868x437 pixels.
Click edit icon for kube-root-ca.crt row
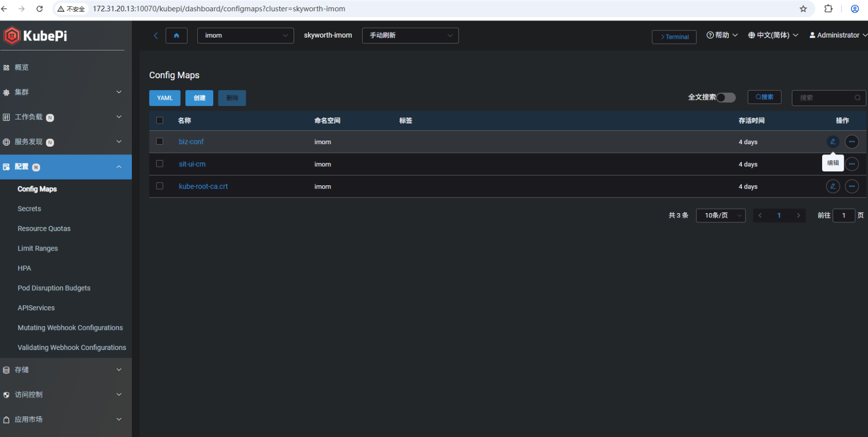pyautogui.click(x=832, y=186)
